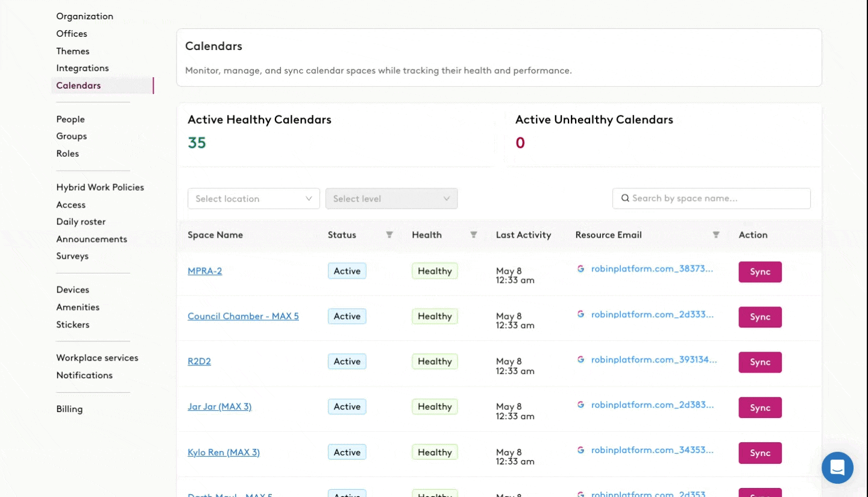Open the Jar Jar (MAX 3) link
Screen dimensions: 868x497
click(x=219, y=407)
